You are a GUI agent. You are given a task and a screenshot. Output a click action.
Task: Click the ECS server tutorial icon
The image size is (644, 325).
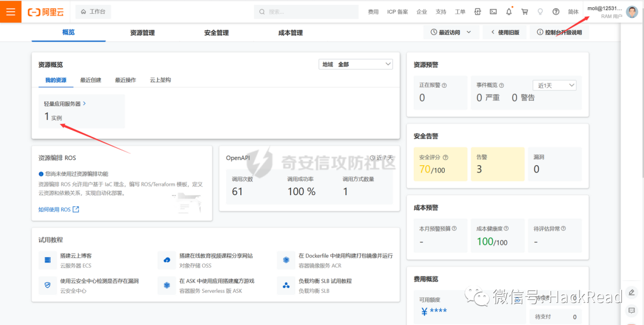tap(48, 260)
